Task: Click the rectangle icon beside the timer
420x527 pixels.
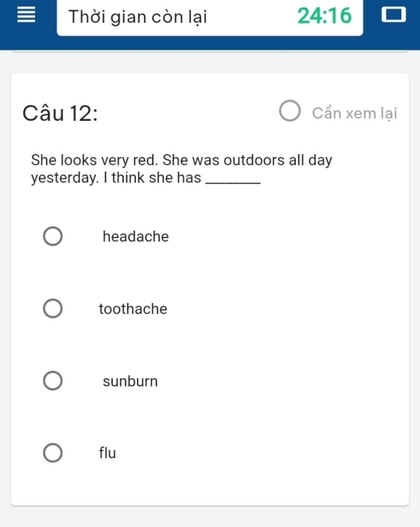Action: [394, 15]
